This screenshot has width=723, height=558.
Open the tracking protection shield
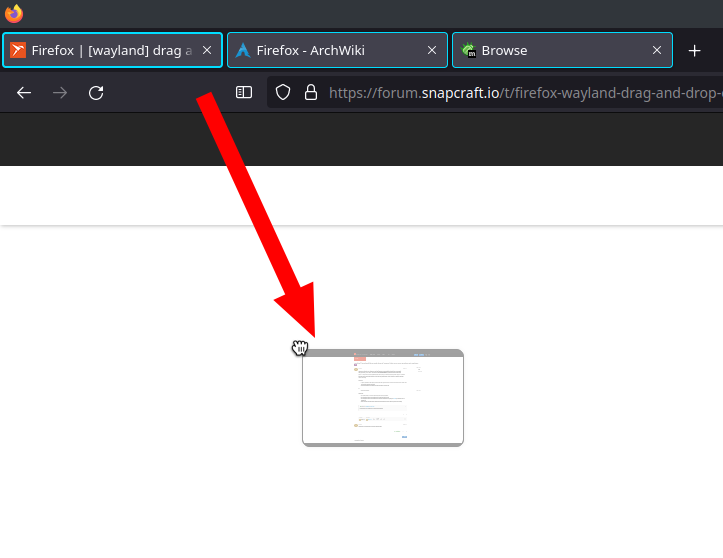coord(283,93)
